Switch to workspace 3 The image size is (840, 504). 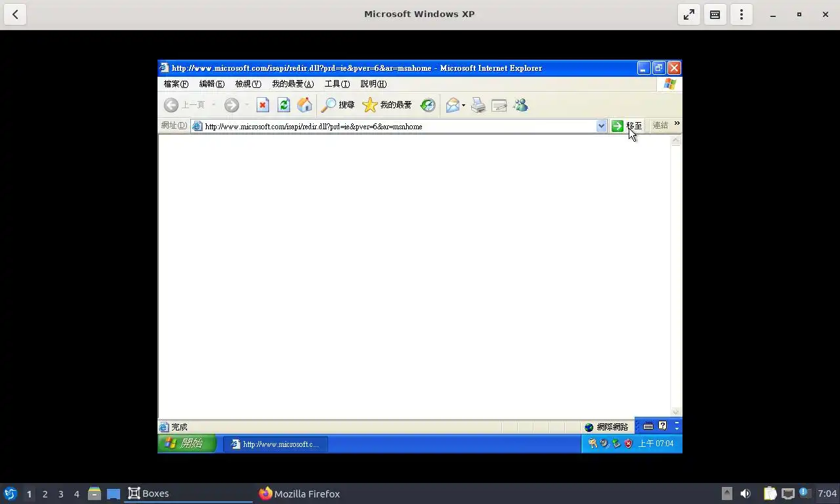60,493
